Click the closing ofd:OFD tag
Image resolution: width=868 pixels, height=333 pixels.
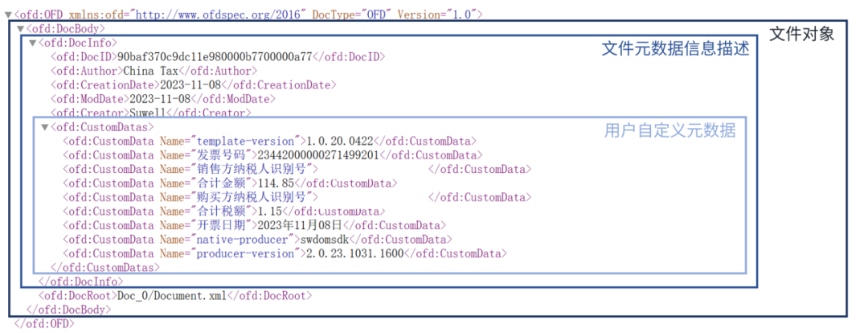coord(44,323)
